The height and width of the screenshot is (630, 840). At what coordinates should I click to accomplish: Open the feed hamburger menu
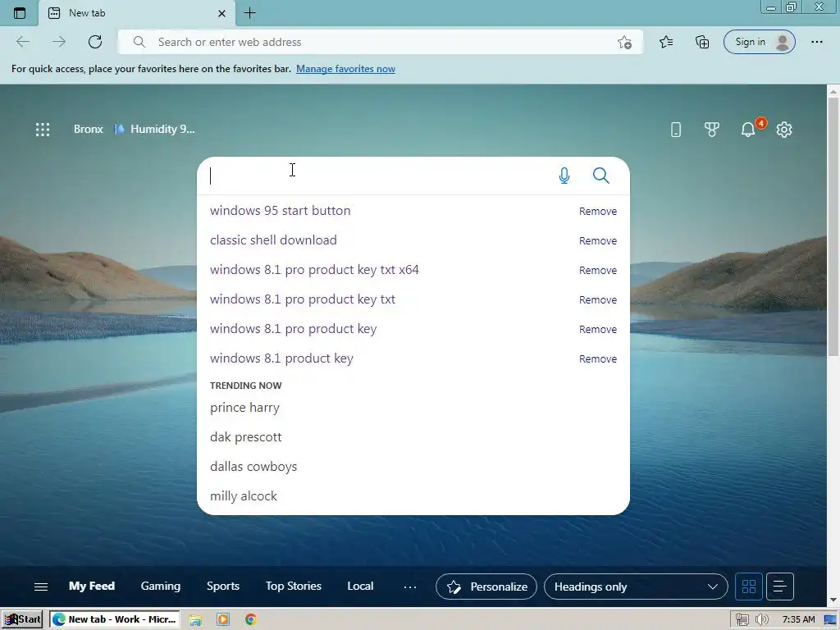coord(41,587)
